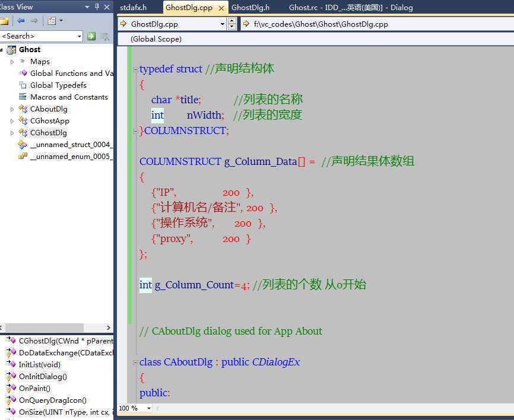
Task: Click the OnPaint method icon
Action: click(11, 388)
